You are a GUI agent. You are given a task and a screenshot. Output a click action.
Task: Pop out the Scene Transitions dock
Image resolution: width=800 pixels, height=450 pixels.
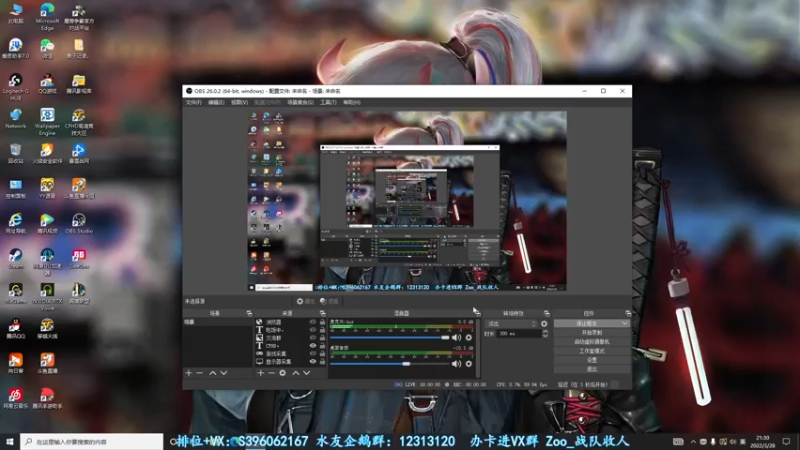546,313
